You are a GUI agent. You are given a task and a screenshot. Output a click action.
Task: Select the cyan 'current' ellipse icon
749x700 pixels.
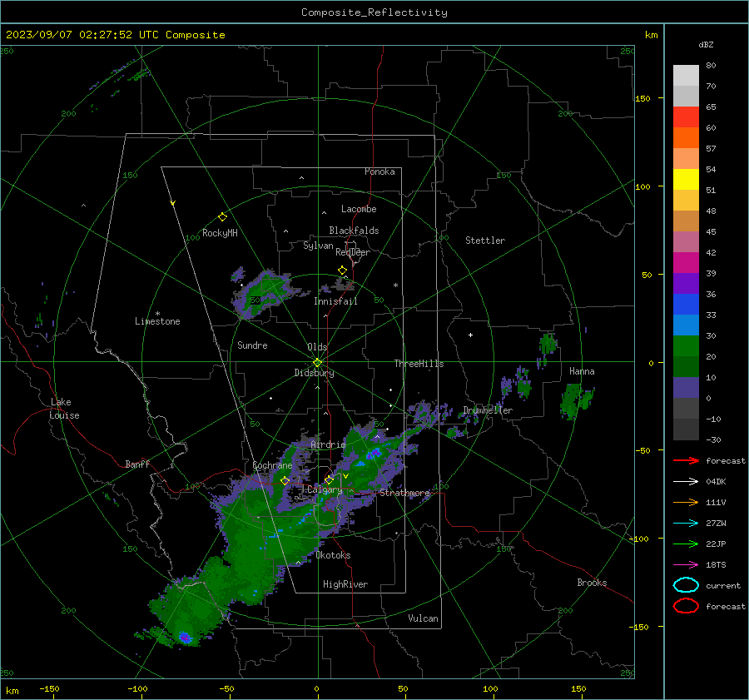tap(686, 585)
